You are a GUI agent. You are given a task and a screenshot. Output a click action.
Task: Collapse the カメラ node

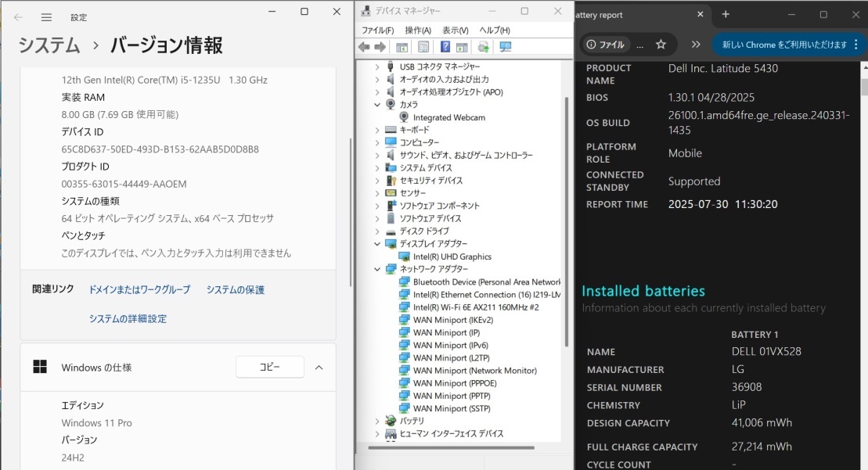(377, 105)
